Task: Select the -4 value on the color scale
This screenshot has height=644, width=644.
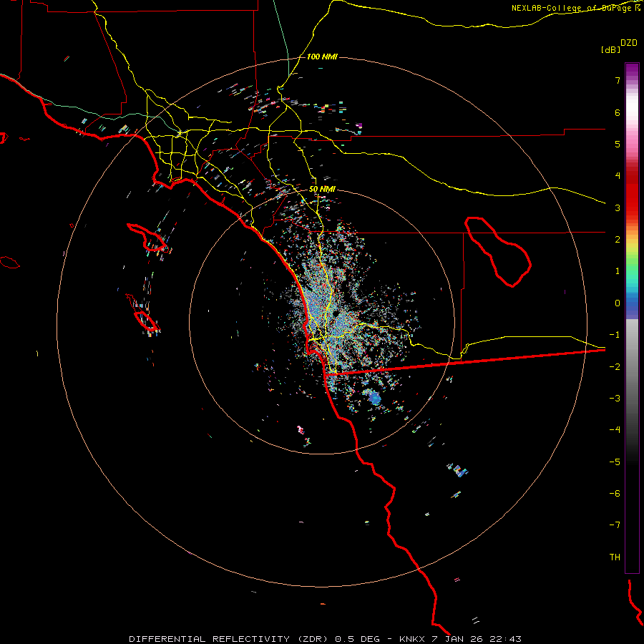Action: pos(615,430)
